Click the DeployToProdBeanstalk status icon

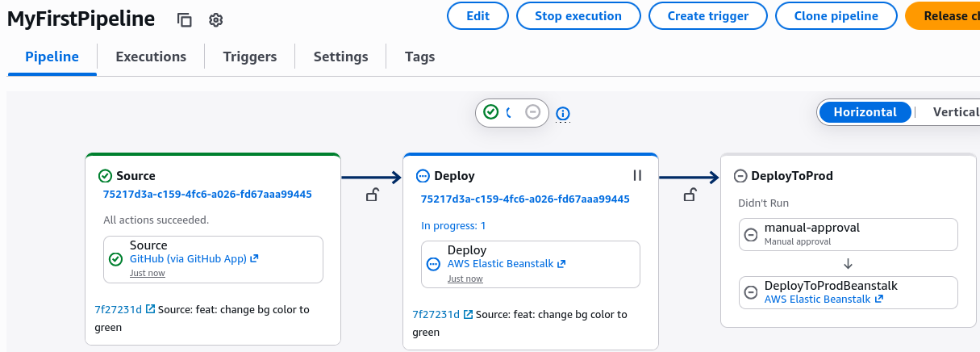751,292
